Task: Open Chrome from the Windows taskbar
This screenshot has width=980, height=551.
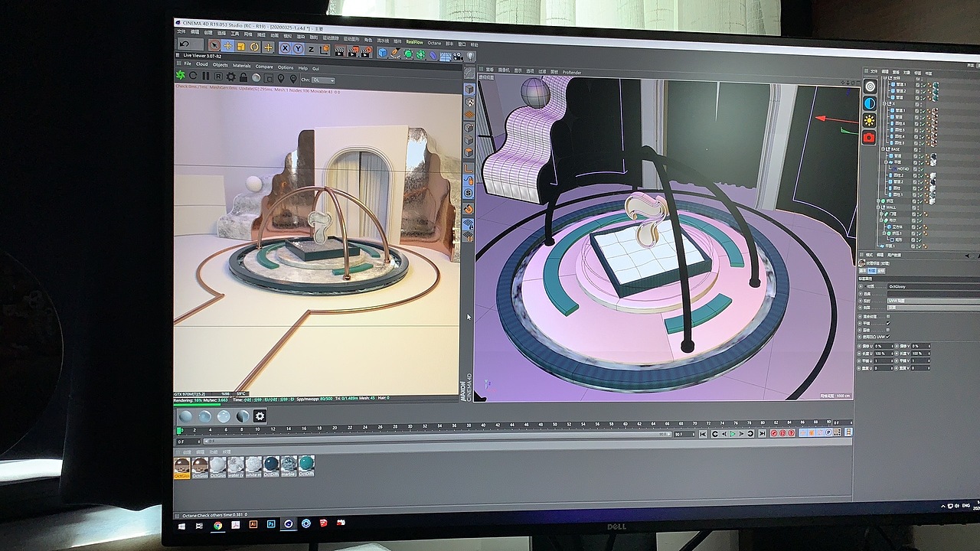Action: [218, 525]
